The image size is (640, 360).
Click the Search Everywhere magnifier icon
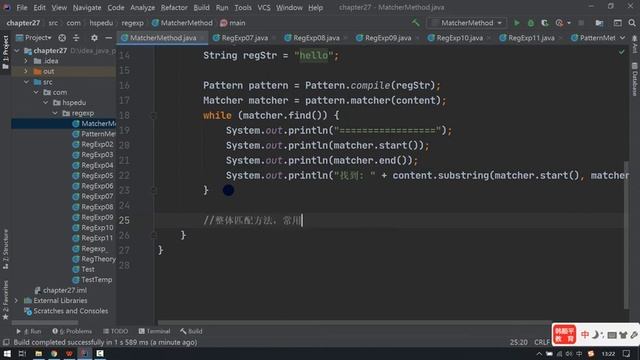tap(632, 23)
